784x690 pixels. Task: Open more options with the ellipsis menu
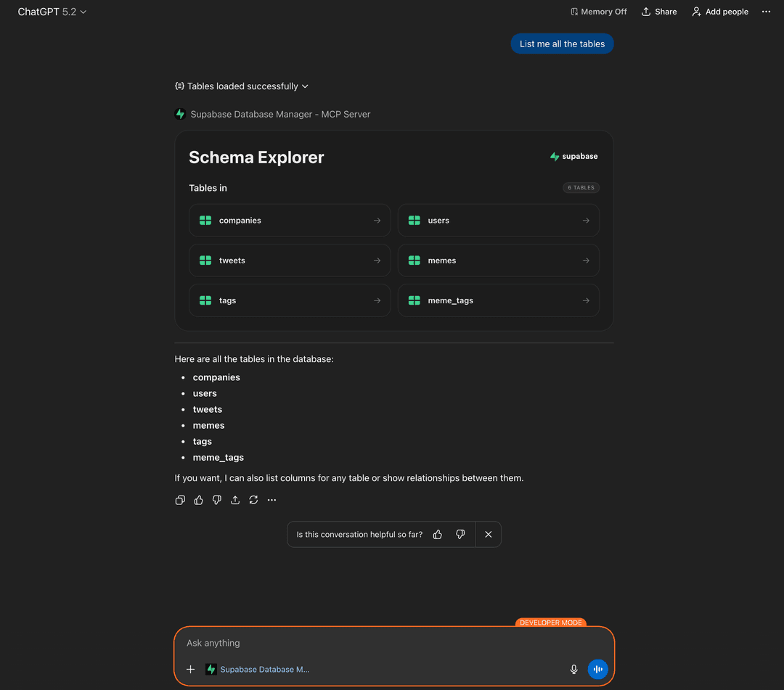tap(766, 12)
